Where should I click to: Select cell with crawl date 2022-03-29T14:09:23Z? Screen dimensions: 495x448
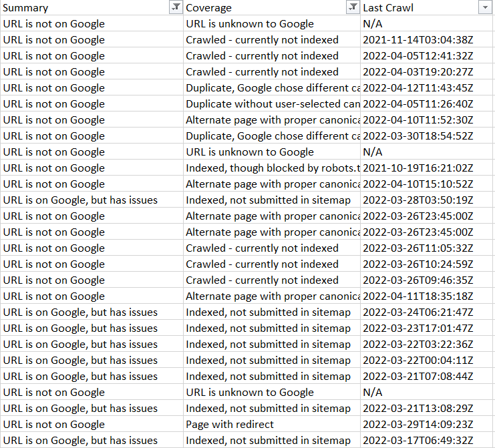(426, 425)
